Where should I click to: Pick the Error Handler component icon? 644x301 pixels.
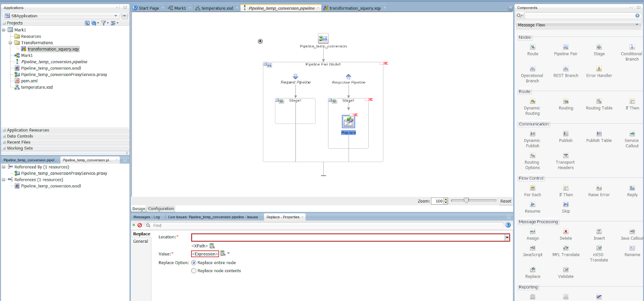599,69
